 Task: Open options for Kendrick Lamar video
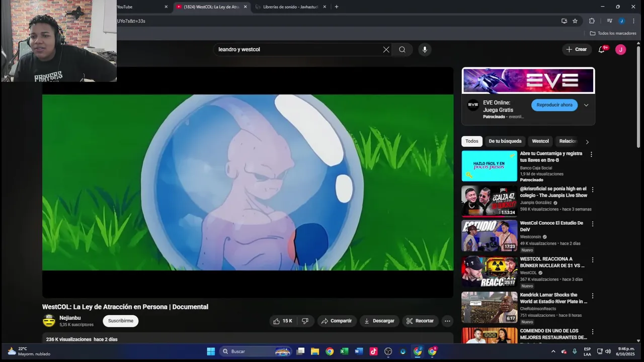[x=592, y=296]
